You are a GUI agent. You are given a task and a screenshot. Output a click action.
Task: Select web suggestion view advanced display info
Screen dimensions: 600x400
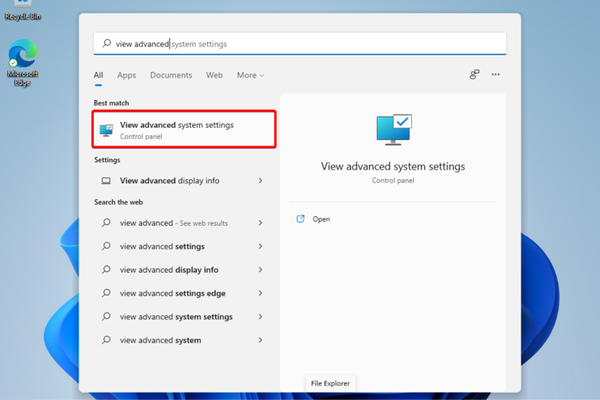click(168, 270)
